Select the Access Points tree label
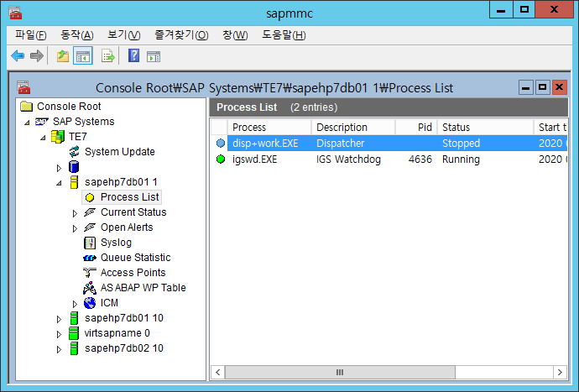The height and width of the screenshot is (392, 579). tap(133, 273)
